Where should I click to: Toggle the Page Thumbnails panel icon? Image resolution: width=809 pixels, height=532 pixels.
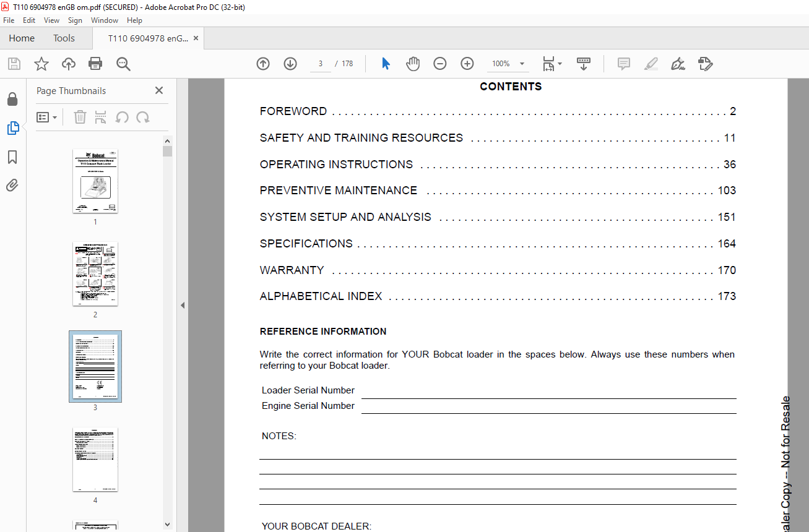pyautogui.click(x=12, y=128)
